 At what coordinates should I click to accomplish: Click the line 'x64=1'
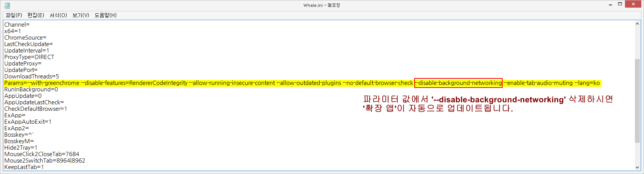coord(13,31)
